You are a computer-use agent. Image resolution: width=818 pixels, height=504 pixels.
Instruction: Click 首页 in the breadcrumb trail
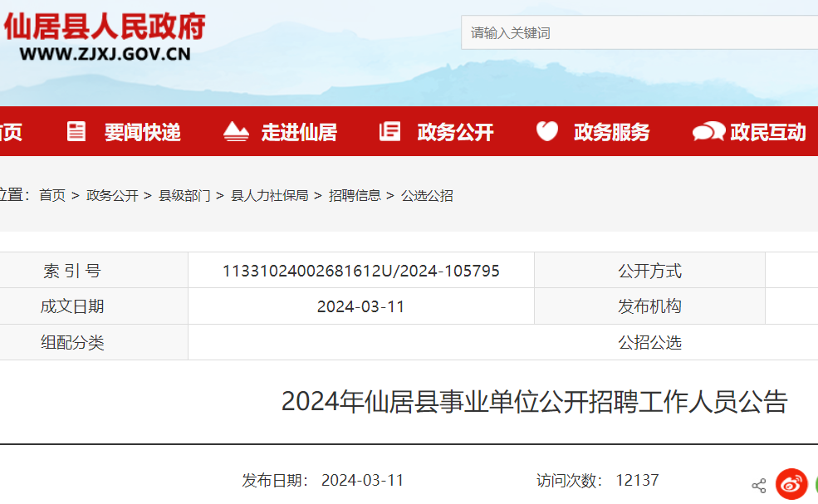click(52, 196)
